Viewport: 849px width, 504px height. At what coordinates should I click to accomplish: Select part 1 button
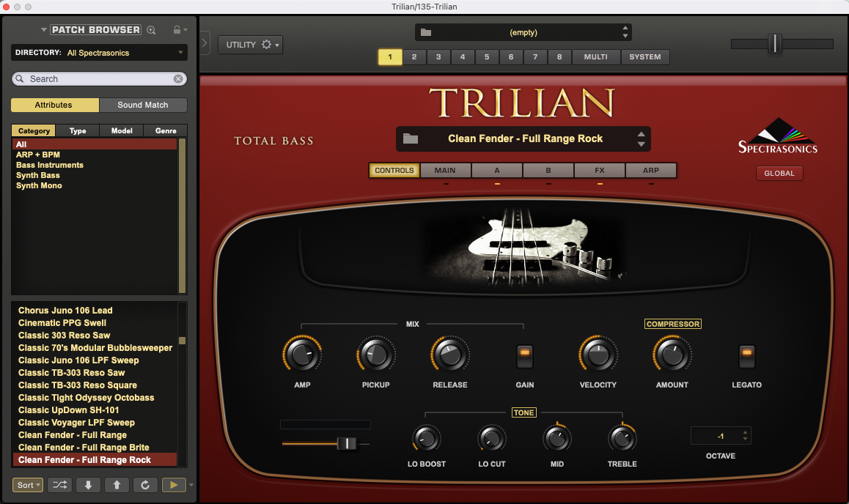[x=390, y=57]
